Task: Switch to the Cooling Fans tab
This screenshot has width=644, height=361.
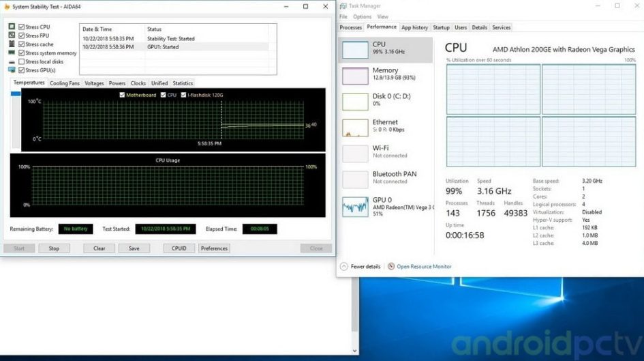Action: pyautogui.click(x=65, y=83)
